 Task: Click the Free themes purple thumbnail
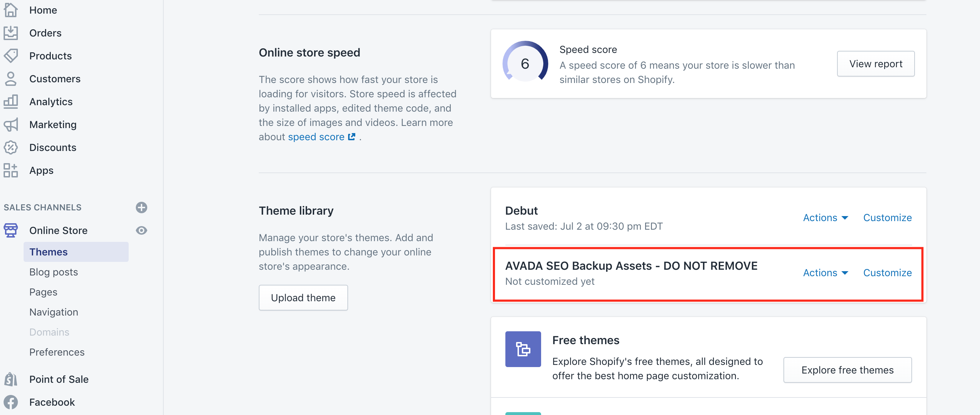(523, 349)
